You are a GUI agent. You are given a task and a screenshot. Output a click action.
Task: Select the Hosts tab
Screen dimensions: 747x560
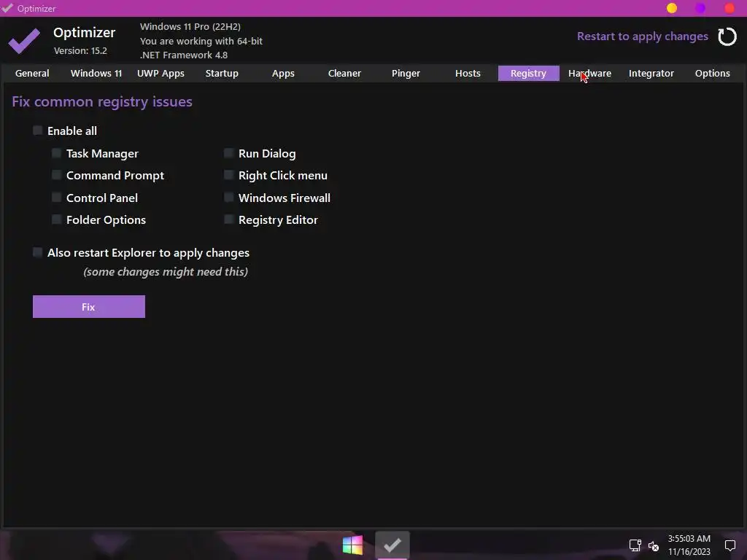[468, 74]
